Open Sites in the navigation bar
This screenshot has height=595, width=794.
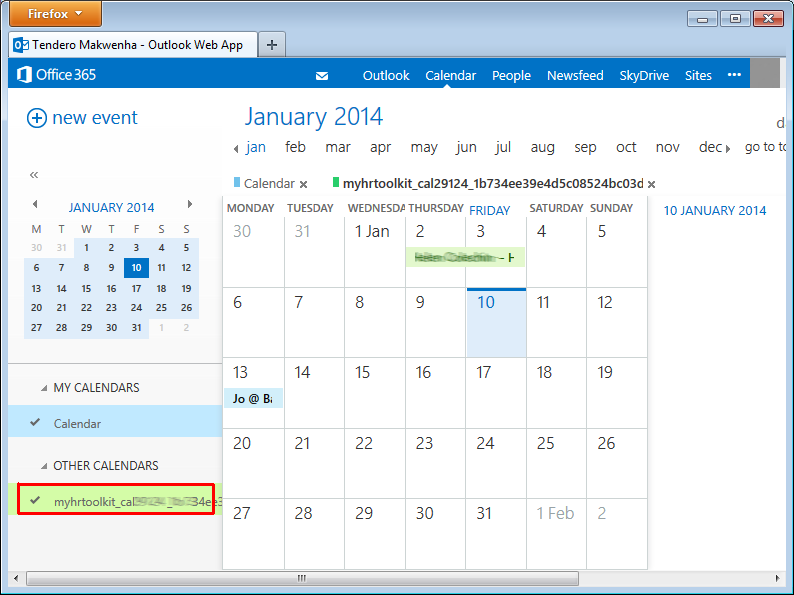tap(698, 75)
